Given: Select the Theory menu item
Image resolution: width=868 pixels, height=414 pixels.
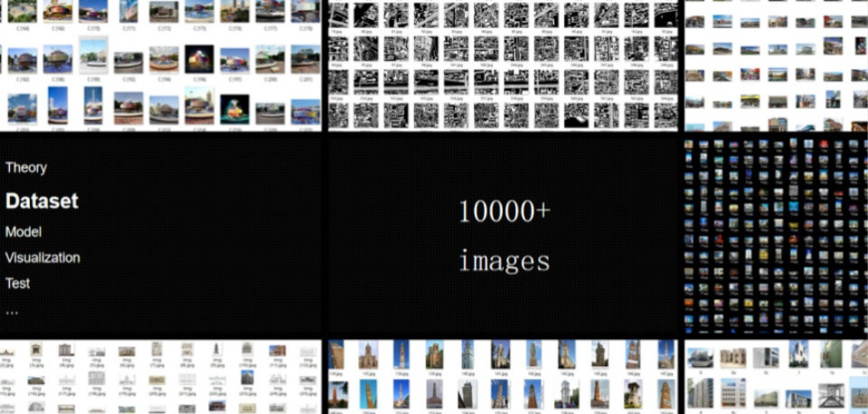Looking at the screenshot, I should (x=26, y=167).
